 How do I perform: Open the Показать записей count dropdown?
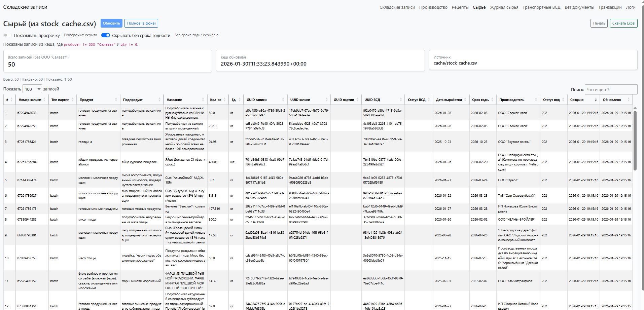tap(32, 89)
